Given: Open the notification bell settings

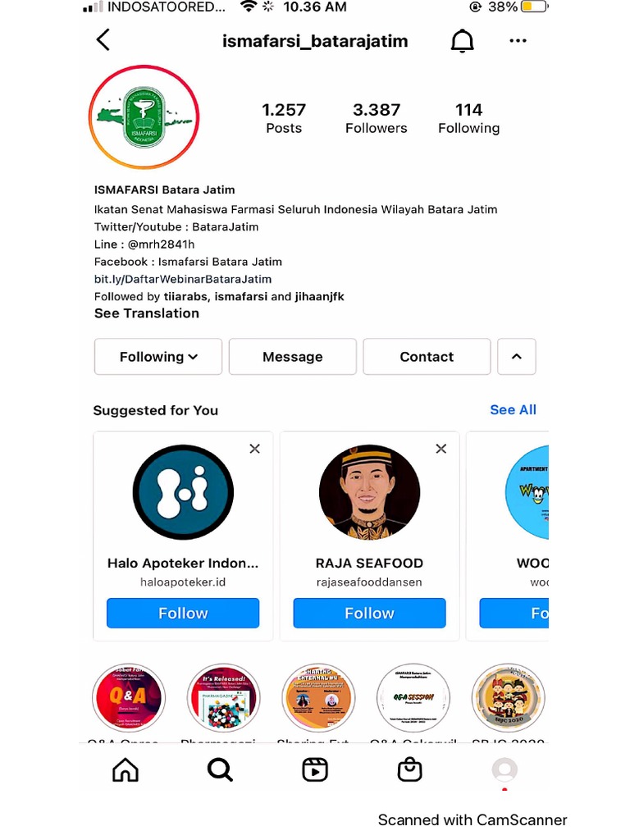Looking at the screenshot, I should click(462, 41).
